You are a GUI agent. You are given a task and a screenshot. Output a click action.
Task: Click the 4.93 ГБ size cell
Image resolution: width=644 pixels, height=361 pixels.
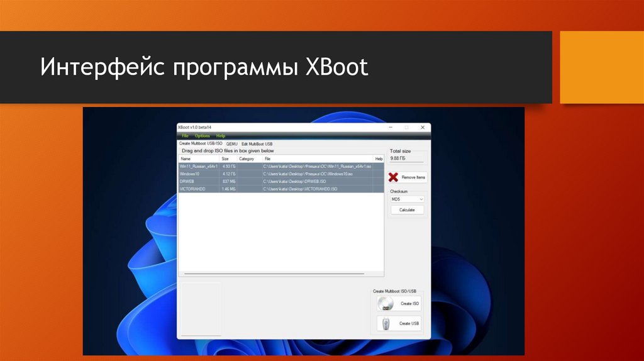[x=229, y=166]
